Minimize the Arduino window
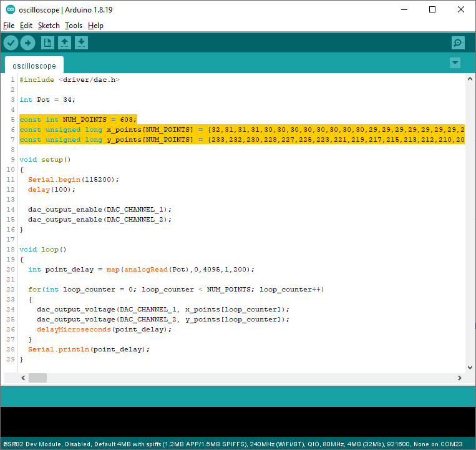476x450 pixels. 404,10
